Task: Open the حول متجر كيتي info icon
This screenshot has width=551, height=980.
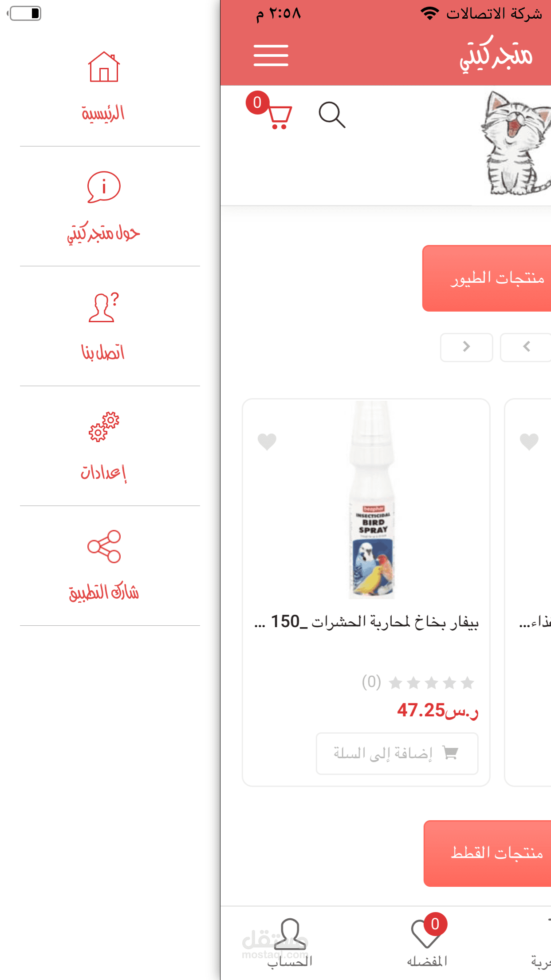Action: (103, 187)
